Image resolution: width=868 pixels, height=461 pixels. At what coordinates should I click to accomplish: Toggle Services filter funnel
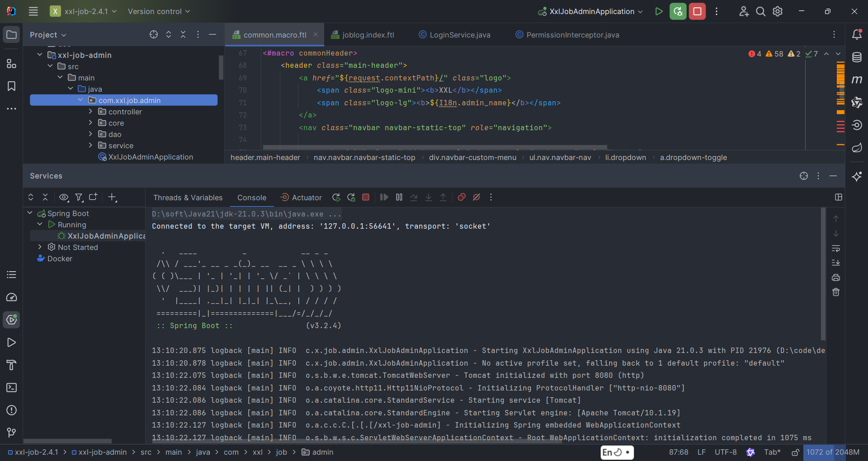pos(79,198)
